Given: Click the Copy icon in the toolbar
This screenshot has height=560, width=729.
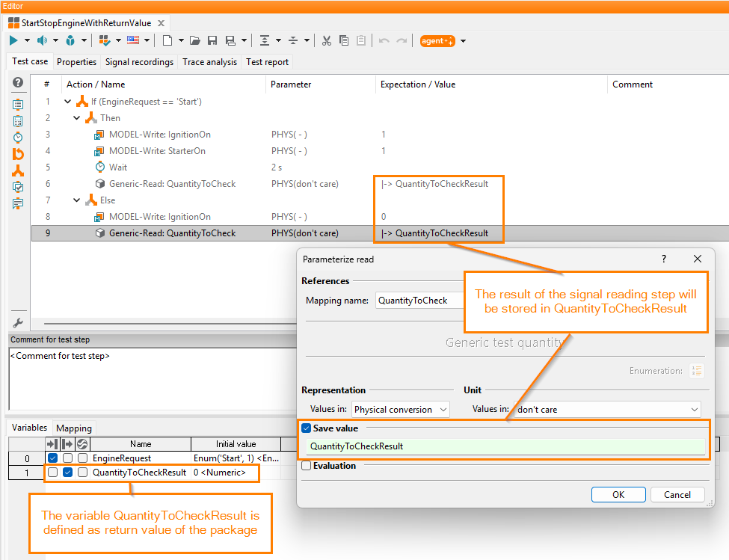Looking at the screenshot, I should click(344, 41).
